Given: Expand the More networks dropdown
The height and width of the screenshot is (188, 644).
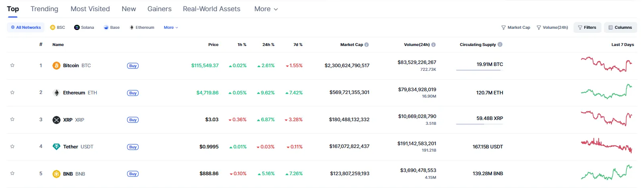Looking at the screenshot, I should point(171,28).
